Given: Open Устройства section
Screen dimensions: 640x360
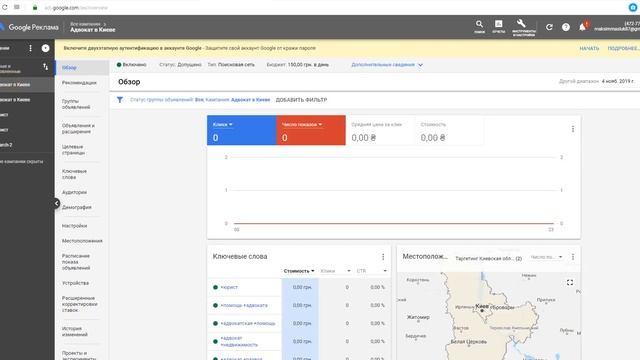Looking at the screenshot, I should (x=76, y=283).
